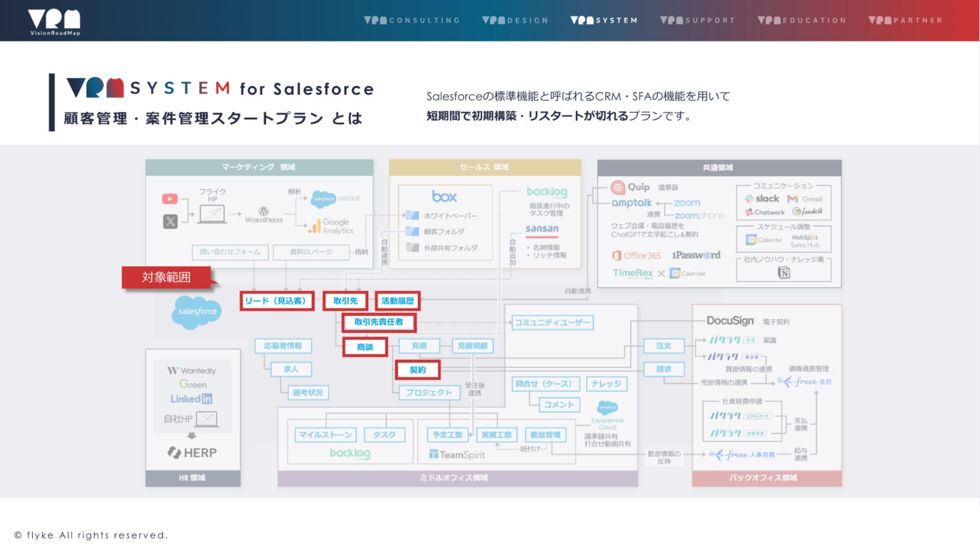Switch to VRM SUPPORT tab
980x551 pixels.
697,20
